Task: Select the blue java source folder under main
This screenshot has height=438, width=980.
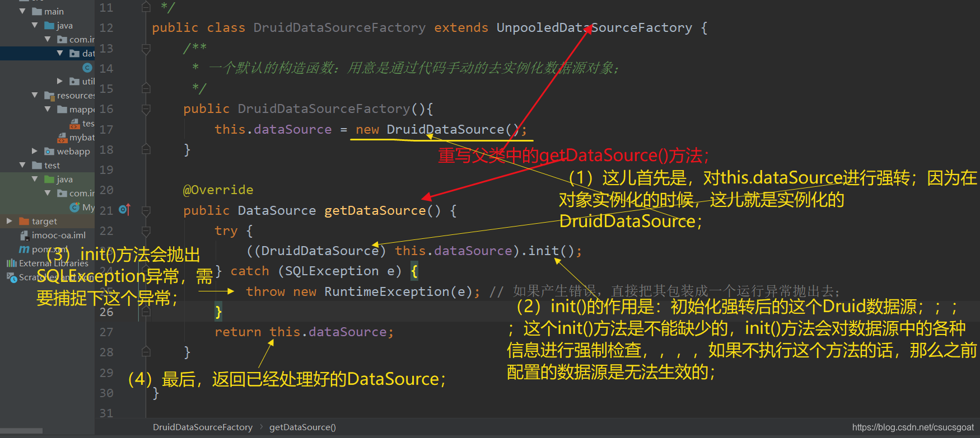Action: click(49, 26)
